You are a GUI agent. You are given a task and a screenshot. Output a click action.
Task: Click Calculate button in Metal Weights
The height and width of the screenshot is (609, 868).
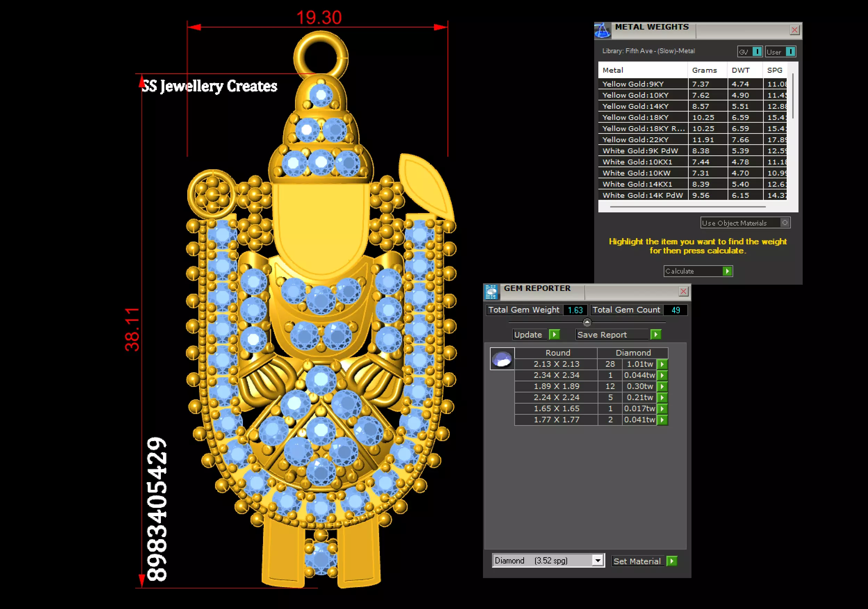pyautogui.click(x=697, y=271)
